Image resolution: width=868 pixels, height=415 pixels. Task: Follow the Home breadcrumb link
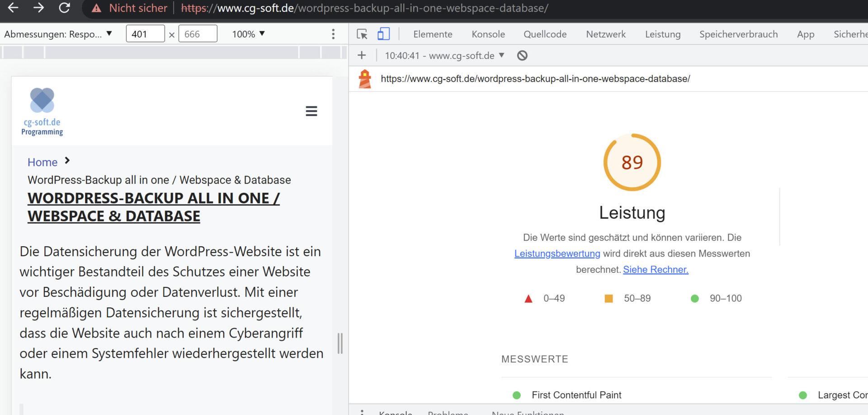pos(42,162)
